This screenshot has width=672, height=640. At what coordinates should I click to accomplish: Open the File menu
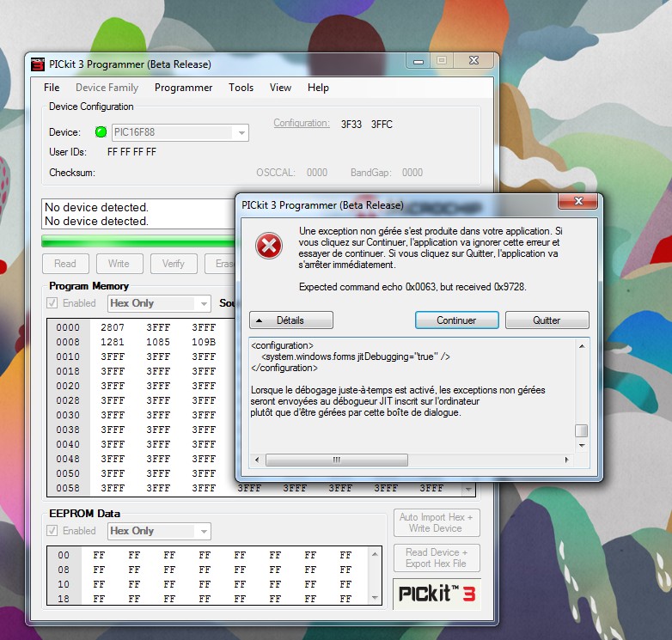coord(52,88)
